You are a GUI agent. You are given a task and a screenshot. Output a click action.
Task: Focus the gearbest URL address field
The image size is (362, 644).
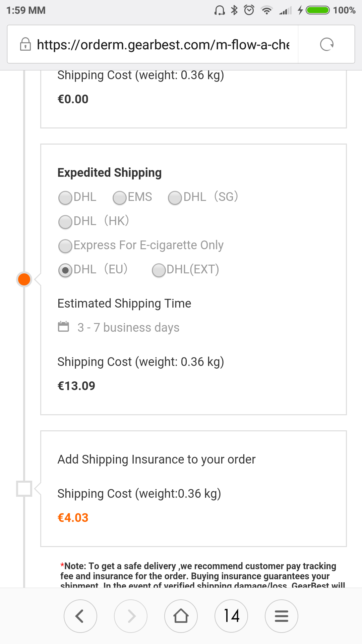[163, 44]
